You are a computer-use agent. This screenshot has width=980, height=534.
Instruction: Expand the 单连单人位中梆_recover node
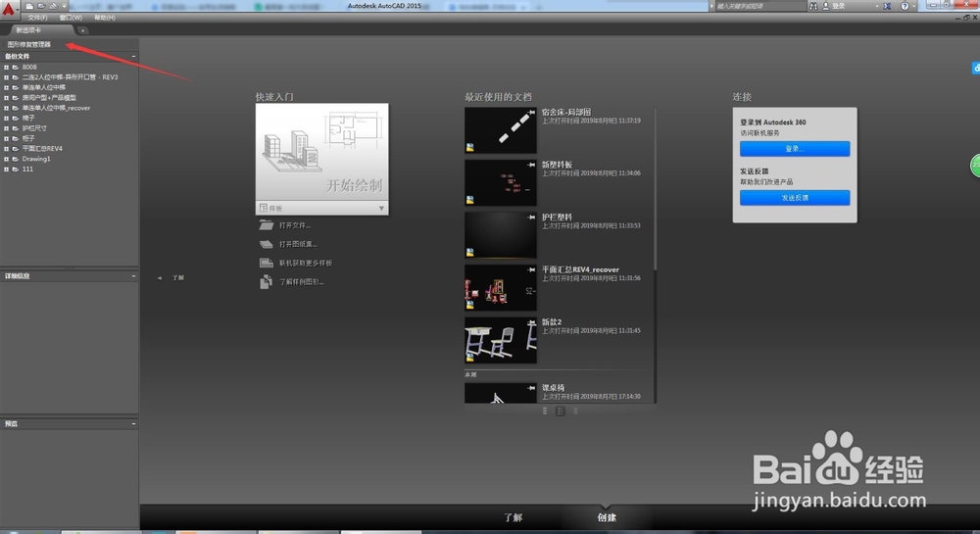click(6, 108)
